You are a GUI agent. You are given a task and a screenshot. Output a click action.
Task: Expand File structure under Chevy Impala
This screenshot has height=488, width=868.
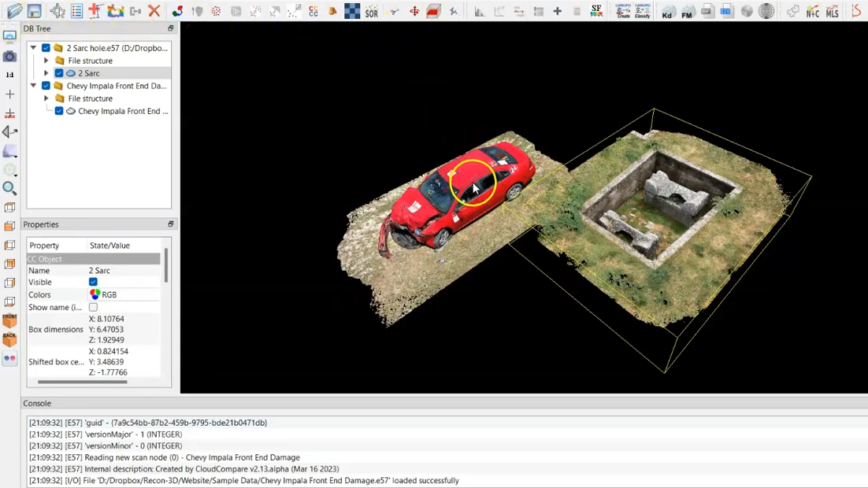point(46,98)
